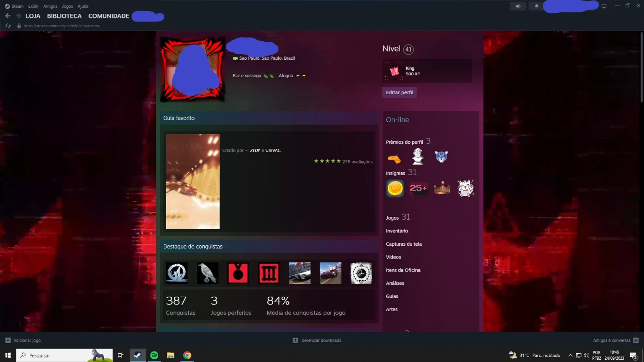Open the Insígnias 31 link
The image size is (644, 362).
[x=401, y=173]
